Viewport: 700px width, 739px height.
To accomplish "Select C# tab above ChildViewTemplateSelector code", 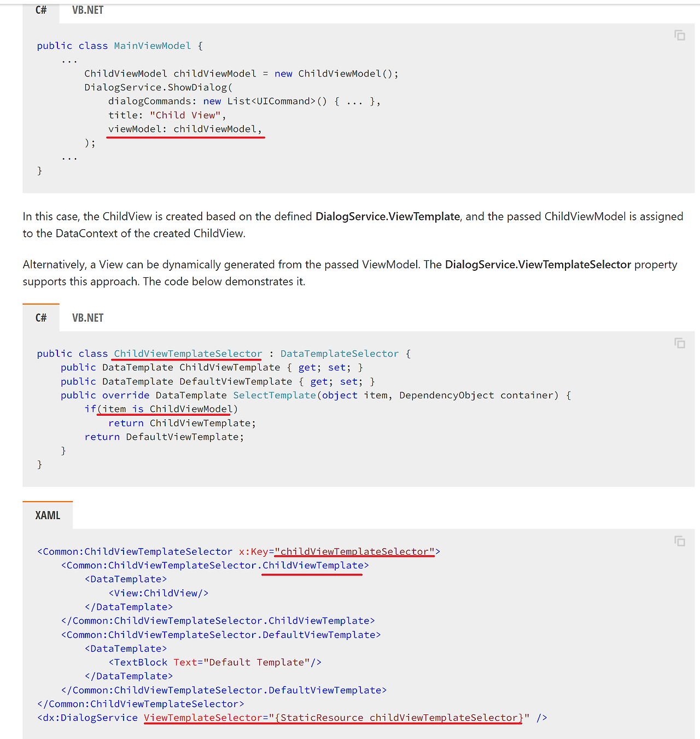I will coord(41,318).
